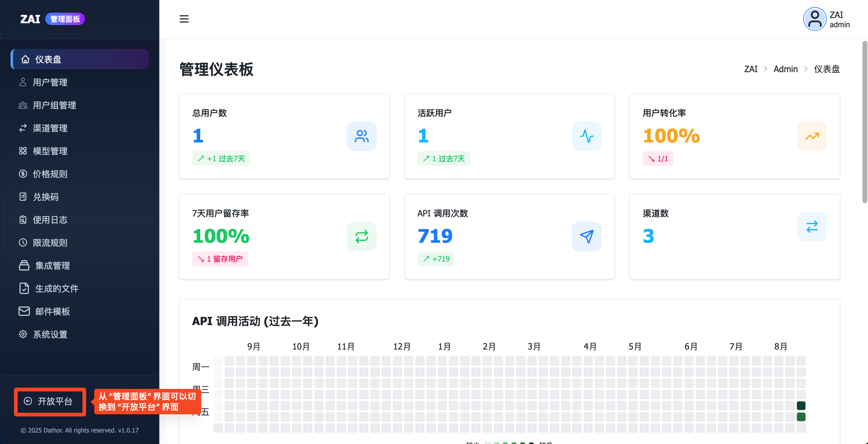Click the dark green heatmap cell
Viewport: 868px width, 444px height.
click(x=801, y=406)
